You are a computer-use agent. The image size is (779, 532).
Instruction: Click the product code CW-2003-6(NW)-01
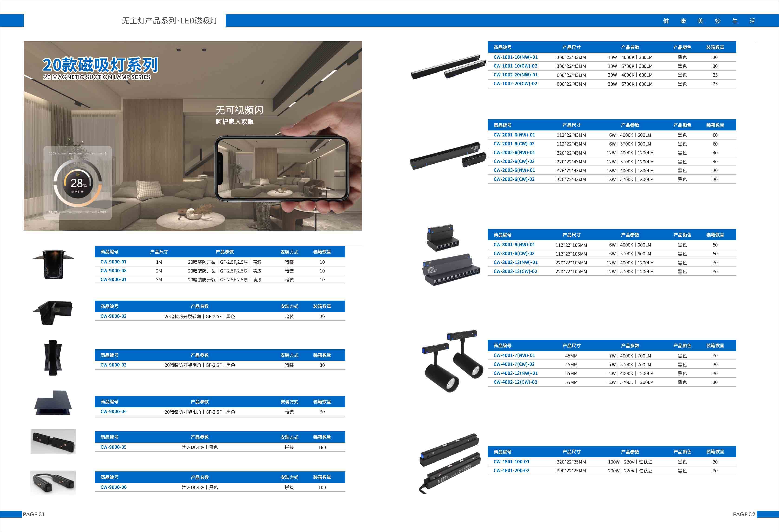click(x=514, y=170)
